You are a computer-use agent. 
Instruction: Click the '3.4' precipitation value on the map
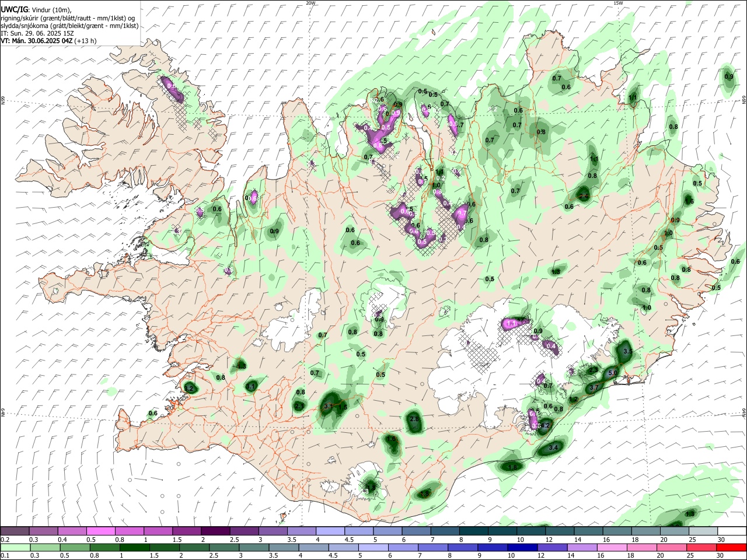coord(554,447)
